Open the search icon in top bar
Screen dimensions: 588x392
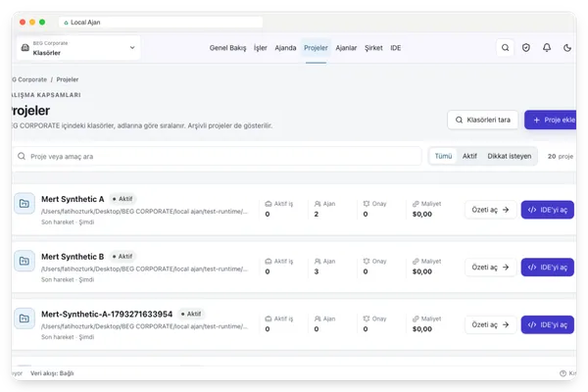[505, 48]
